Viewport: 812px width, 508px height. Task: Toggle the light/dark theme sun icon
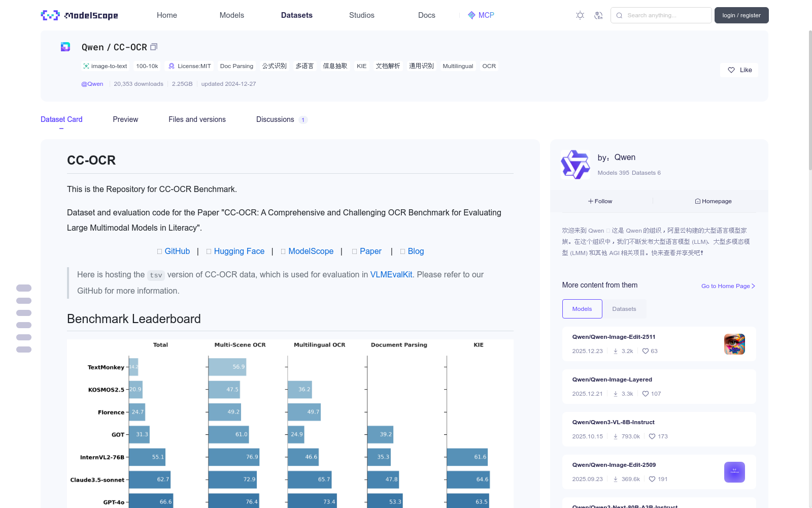coord(580,15)
